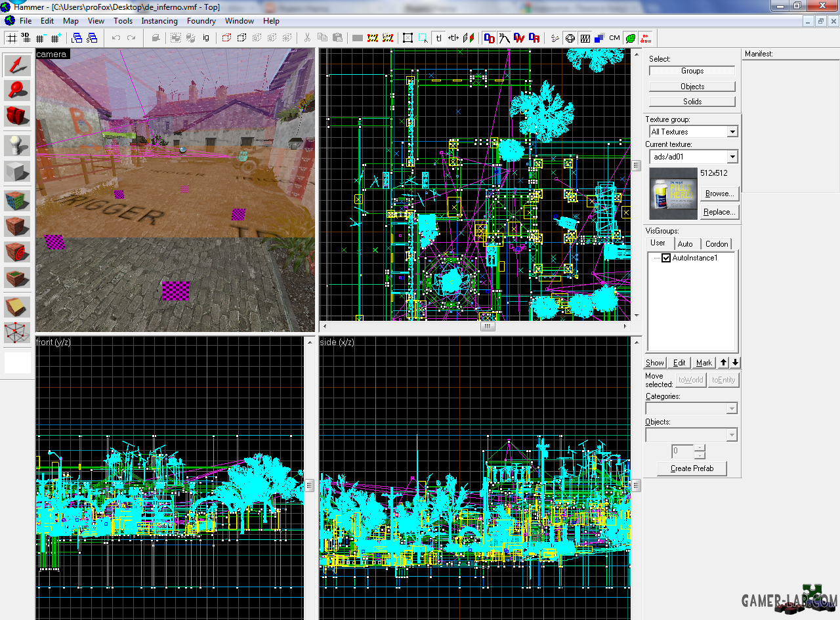
Task: Click the 'DR' displacement icon
Action: 534,38
